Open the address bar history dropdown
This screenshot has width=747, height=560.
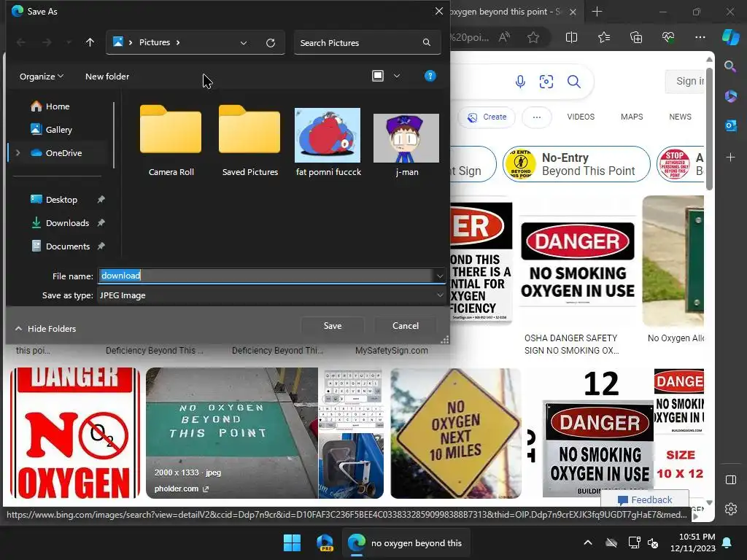pyautogui.click(x=244, y=43)
